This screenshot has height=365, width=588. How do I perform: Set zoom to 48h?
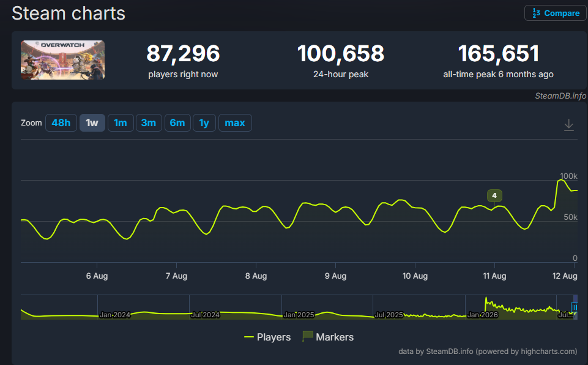point(61,123)
